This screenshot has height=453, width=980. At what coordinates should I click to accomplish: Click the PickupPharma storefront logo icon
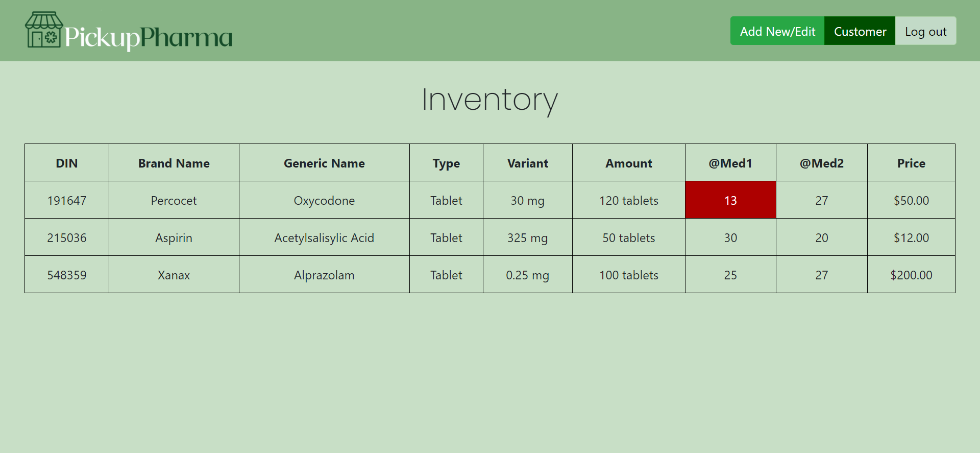click(44, 30)
